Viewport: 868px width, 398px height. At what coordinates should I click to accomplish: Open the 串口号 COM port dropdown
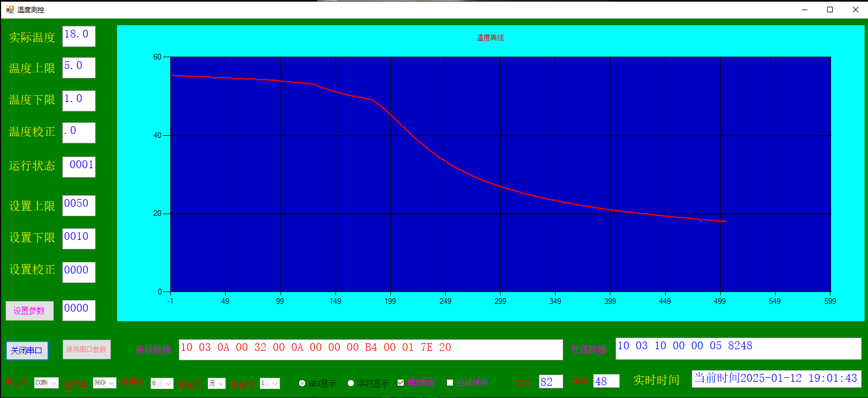[x=46, y=383]
